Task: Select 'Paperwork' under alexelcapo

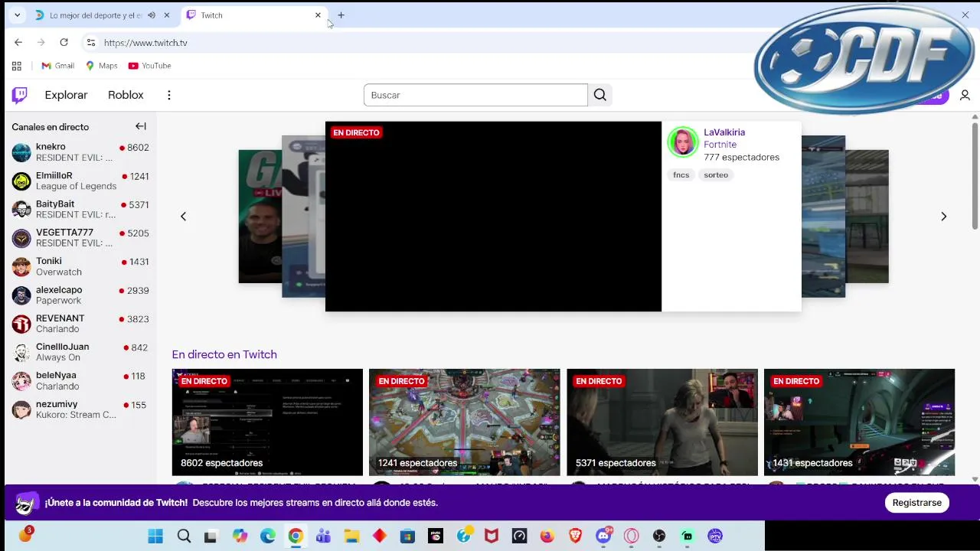Action: tap(58, 301)
